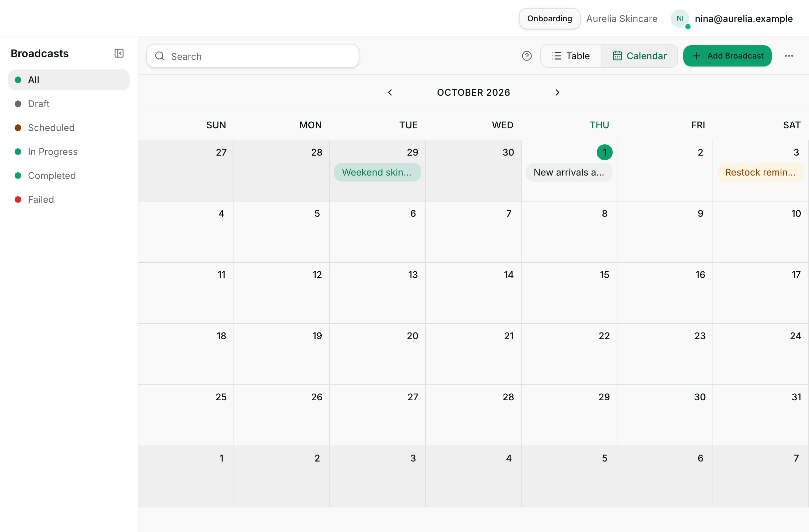Select October 12 calendar cell
809x532 pixels.
282,293
